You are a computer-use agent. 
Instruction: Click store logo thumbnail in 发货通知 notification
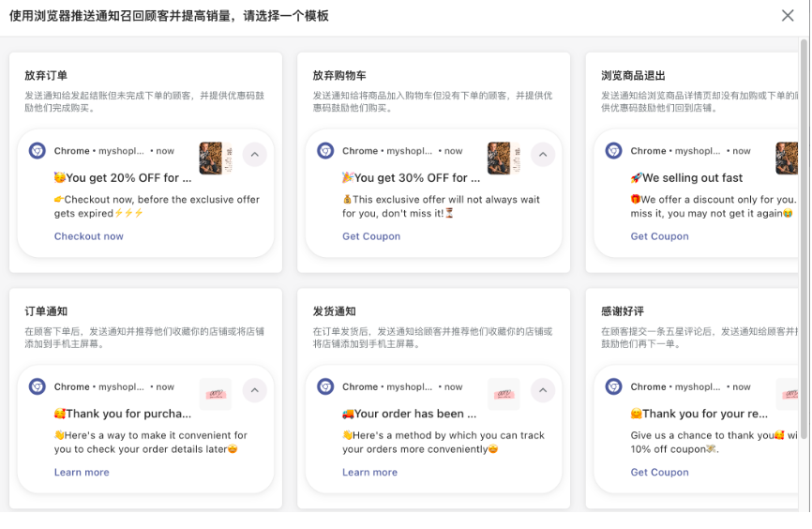coord(504,394)
